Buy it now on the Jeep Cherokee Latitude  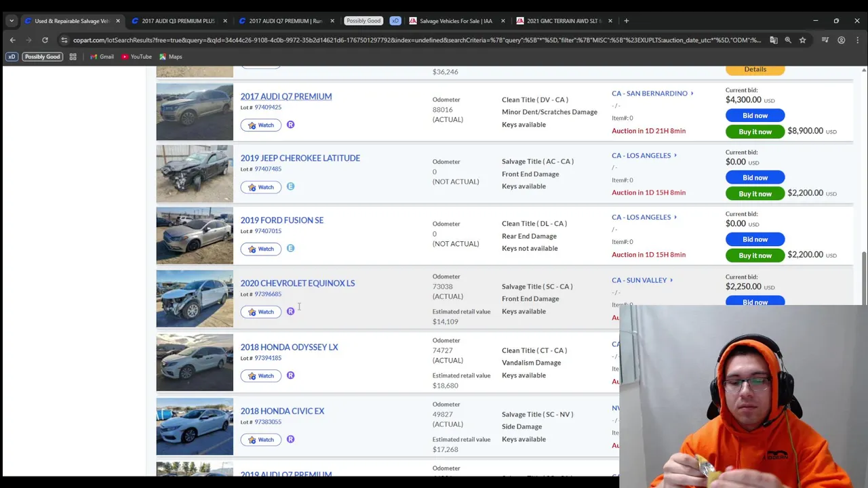click(755, 194)
